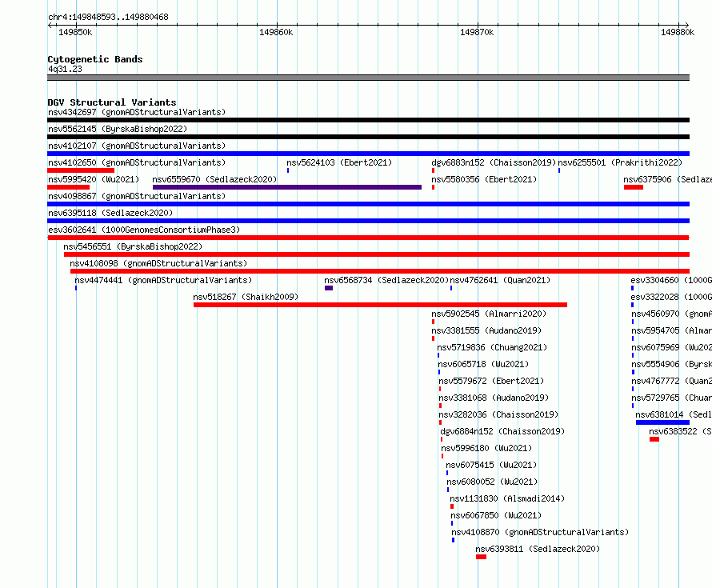The width and height of the screenshot is (712, 588).
Task: Select nsv5954705 variant label
Action: click(671, 330)
